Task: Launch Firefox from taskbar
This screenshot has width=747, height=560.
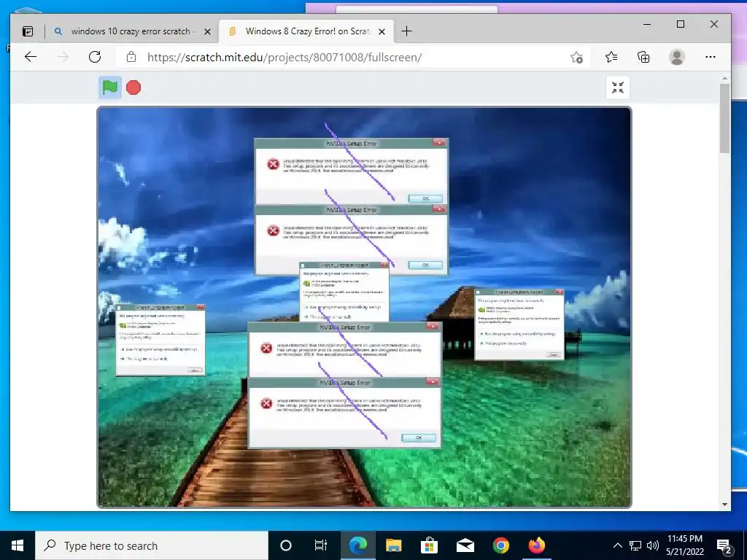Action: point(536,545)
